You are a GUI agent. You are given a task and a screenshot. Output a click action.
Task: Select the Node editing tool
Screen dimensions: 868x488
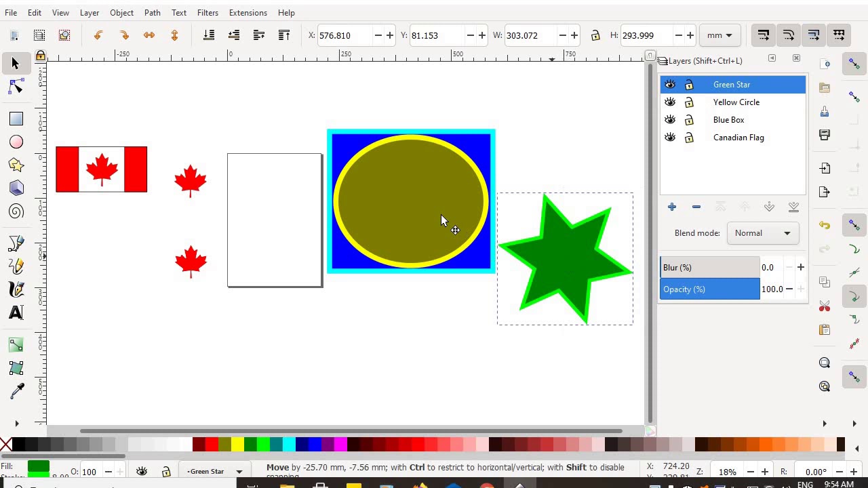tap(16, 87)
